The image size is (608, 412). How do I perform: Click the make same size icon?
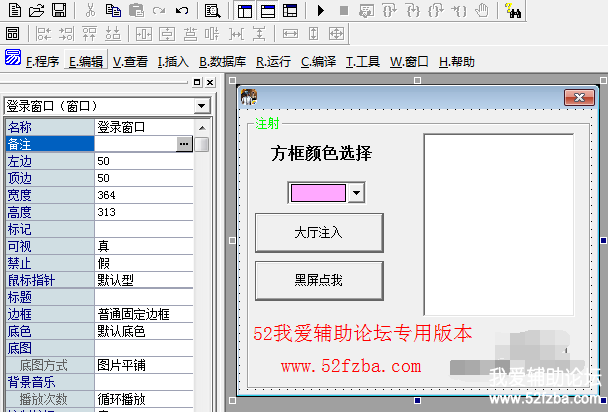[336, 34]
